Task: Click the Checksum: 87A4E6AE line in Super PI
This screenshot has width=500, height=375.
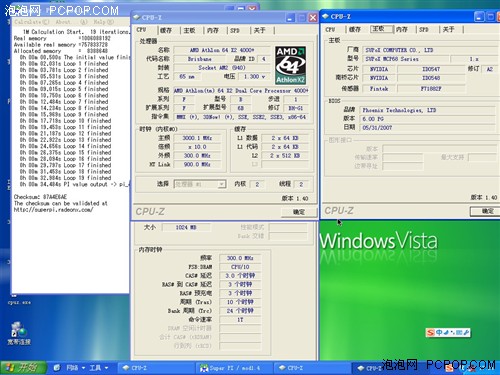Action: [x=40, y=197]
